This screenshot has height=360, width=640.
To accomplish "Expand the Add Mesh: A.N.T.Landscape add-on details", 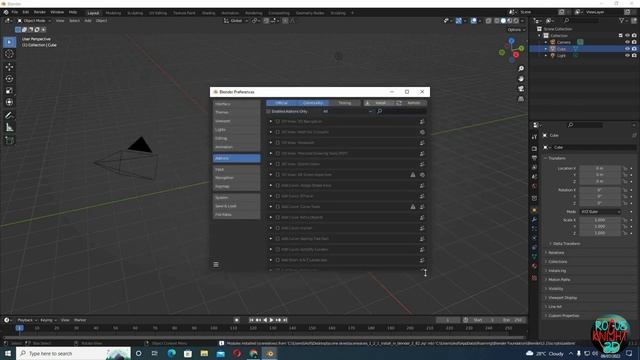I will pyautogui.click(x=271, y=260).
